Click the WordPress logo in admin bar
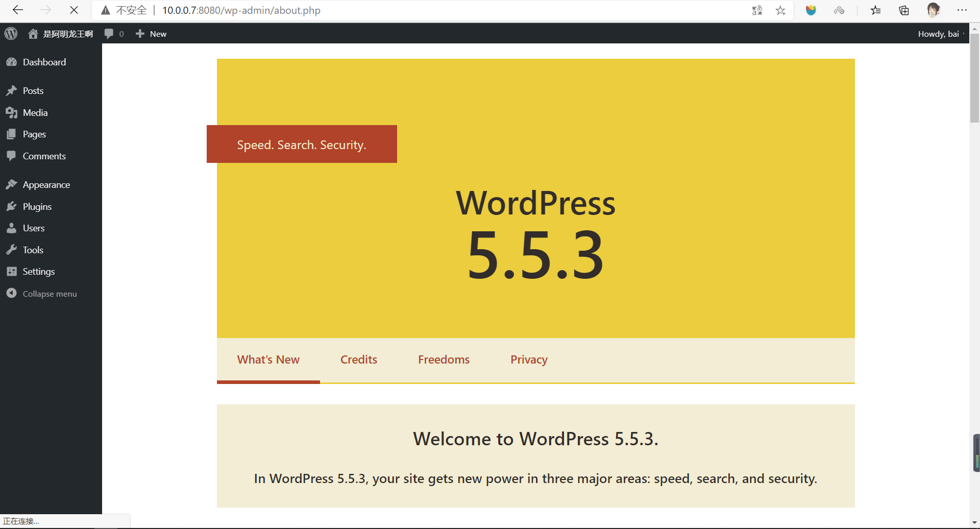 tap(11, 34)
